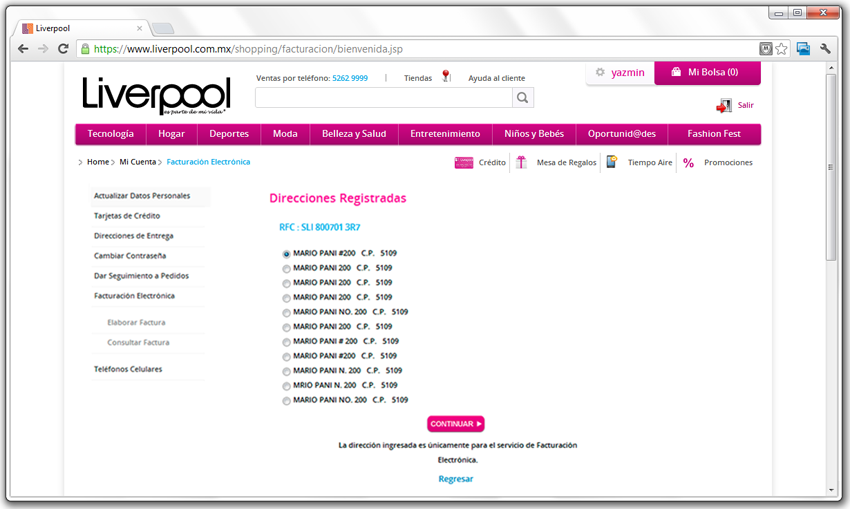Select the first MARIO PANI #200 address radio
The height and width of the screenshot is (509, 850).
click(x=286, y=254)
